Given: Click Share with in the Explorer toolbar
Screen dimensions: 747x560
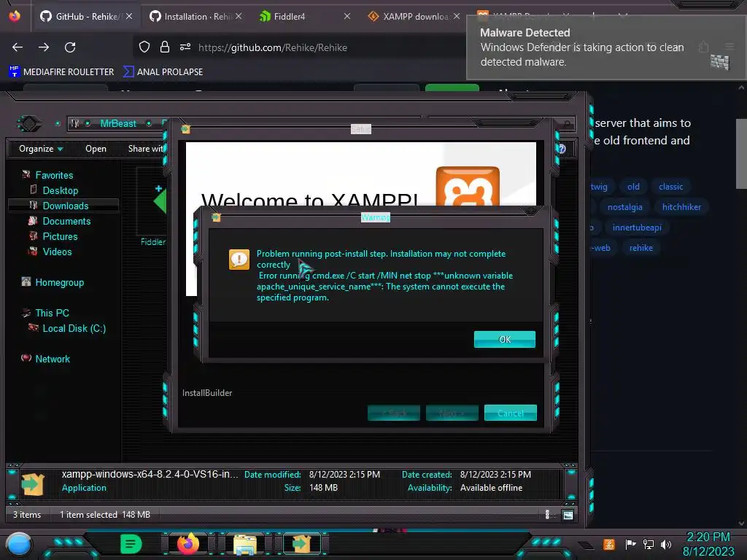Looking at the screenshot, I should pyautogui.click(x=146, y=149).
